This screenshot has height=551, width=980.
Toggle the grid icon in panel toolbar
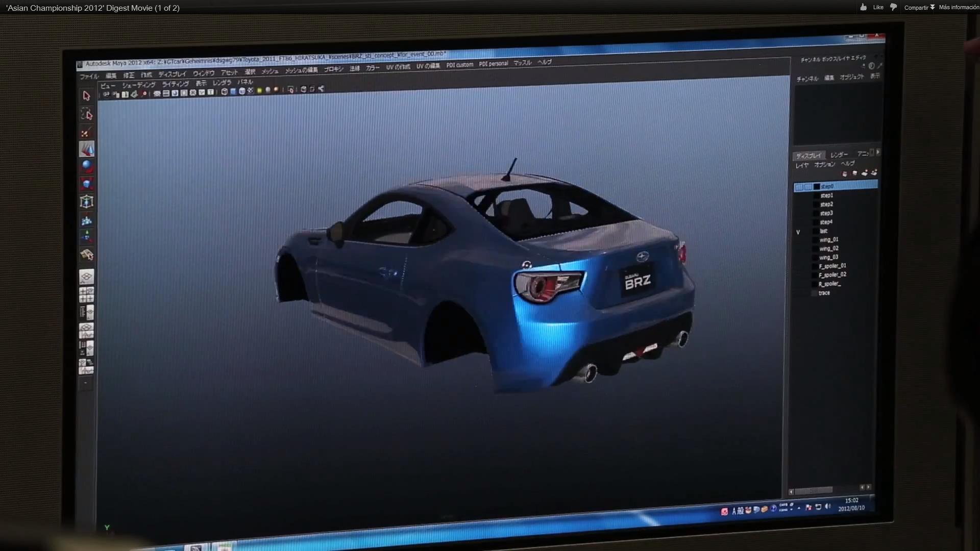pos(157,93)
